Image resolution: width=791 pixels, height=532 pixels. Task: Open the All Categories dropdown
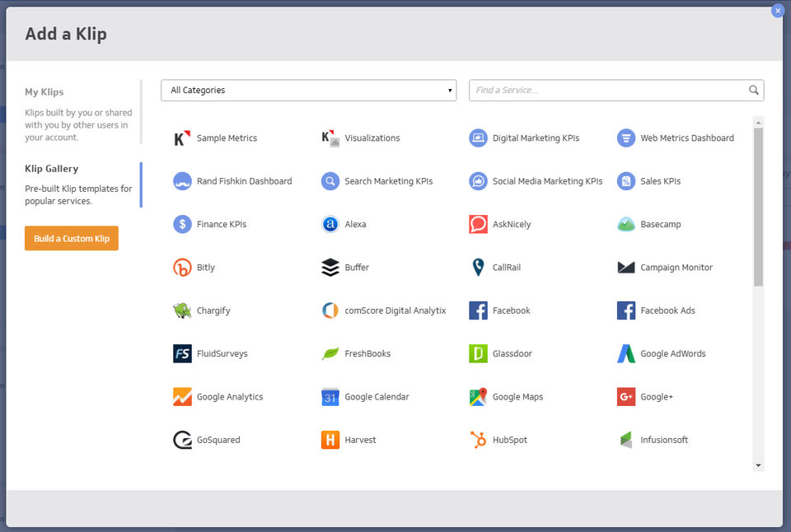(x=309, y=91)
